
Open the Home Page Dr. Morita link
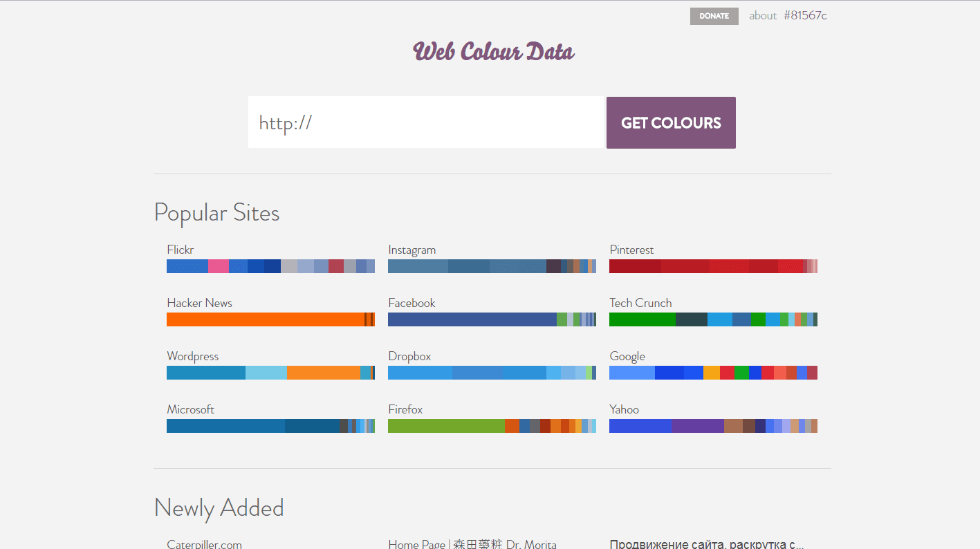click(472, 544)
